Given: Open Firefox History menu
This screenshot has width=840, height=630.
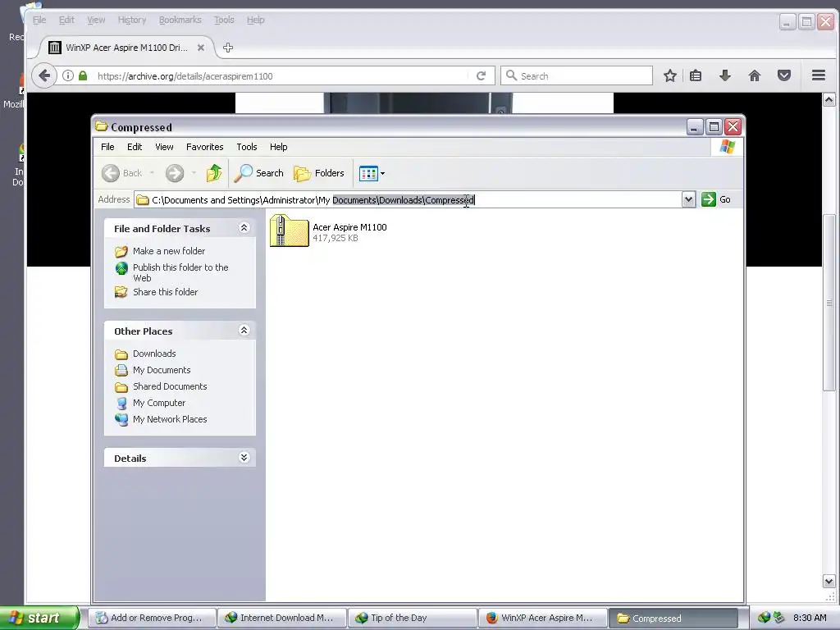Looking at the screenshot, I should pyautogui.click(x=132, y=20).
